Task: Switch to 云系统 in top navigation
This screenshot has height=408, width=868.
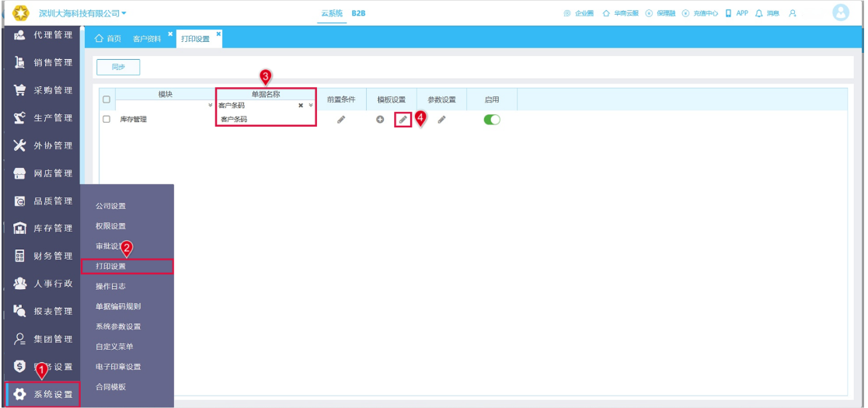Action: pyautogui.click(x=332, y=12)
